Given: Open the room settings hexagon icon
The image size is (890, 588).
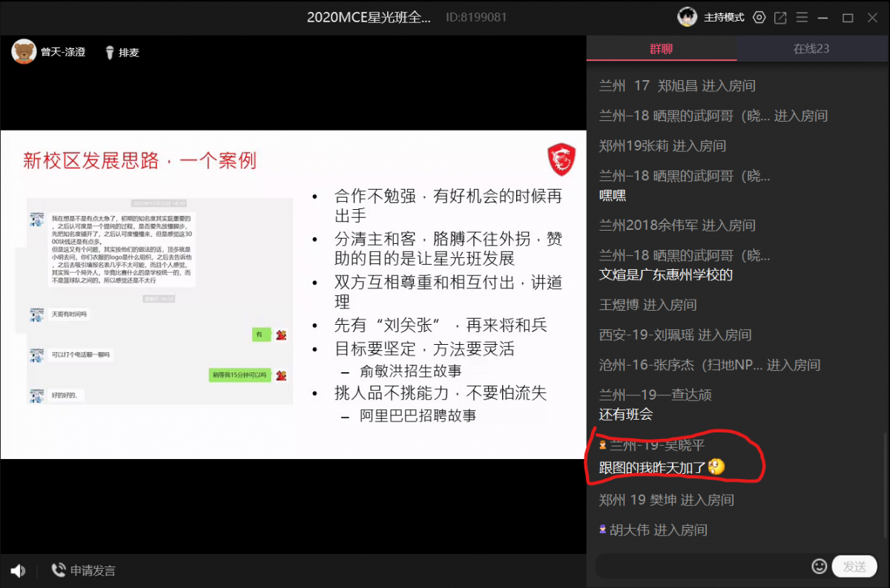Looking at the screenshot, I should (x=759, y=17).
